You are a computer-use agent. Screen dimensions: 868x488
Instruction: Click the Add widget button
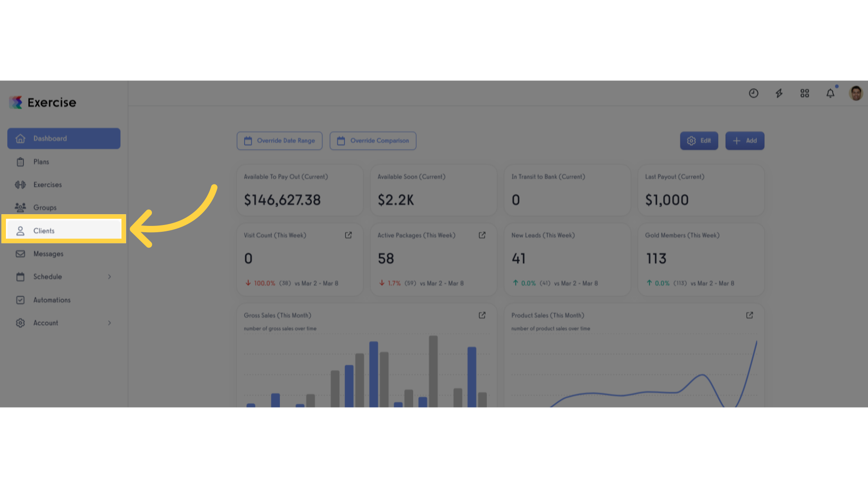[745, 141]
